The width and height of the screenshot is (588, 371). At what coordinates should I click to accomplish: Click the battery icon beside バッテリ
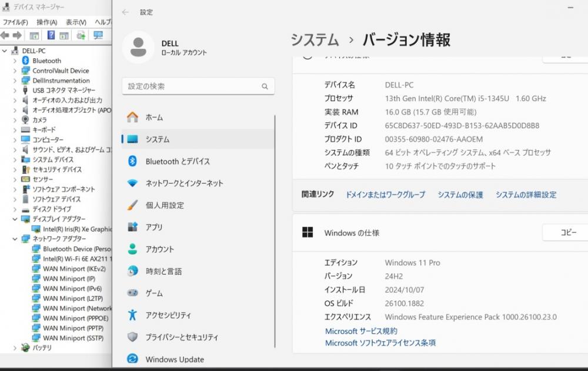25,347
